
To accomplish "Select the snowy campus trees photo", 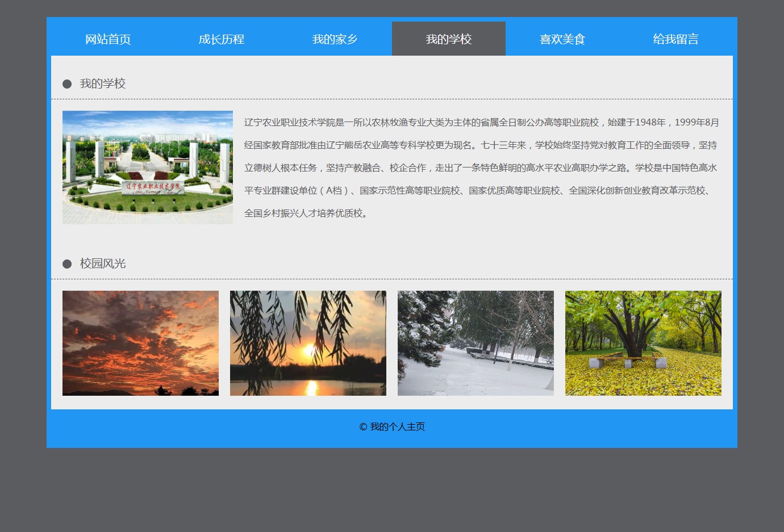I will [x=476, y=343].
